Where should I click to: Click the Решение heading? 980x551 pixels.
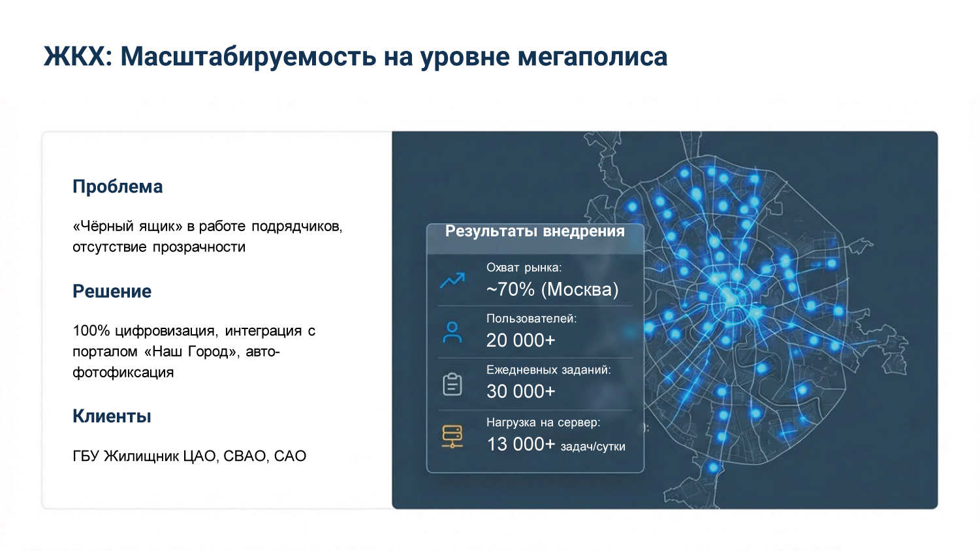click(x=112, y=291)
